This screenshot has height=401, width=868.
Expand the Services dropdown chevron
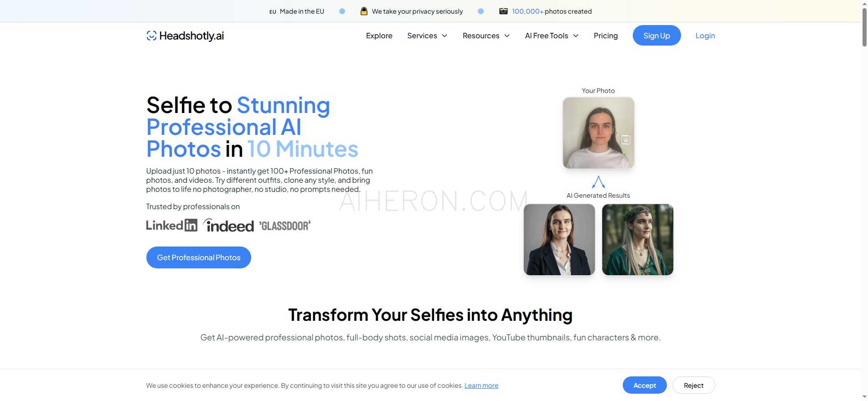444,36
